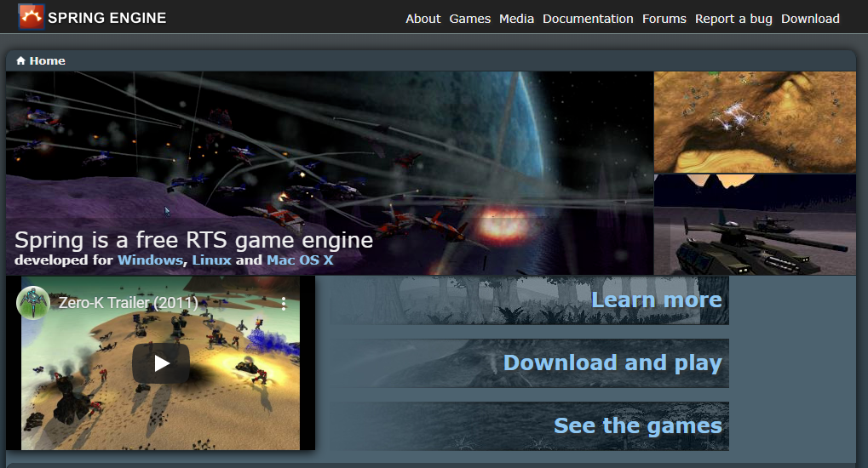Click the Download and play banner
Screen dimensions: 868x468
530,363
